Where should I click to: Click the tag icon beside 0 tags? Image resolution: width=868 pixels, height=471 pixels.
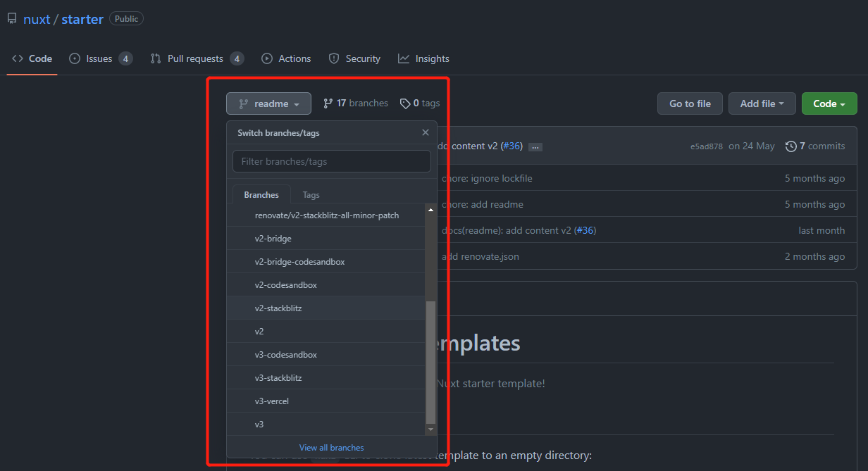[x=405, y=103]
